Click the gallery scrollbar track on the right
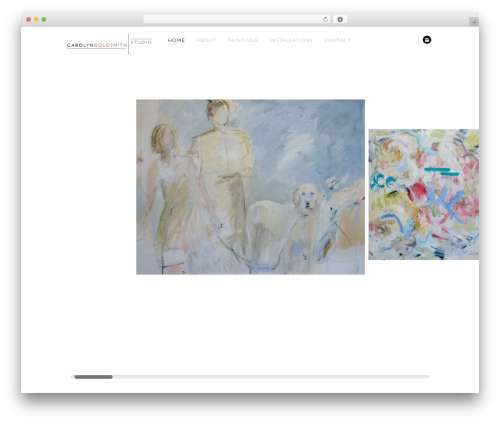 coord(271,377)
